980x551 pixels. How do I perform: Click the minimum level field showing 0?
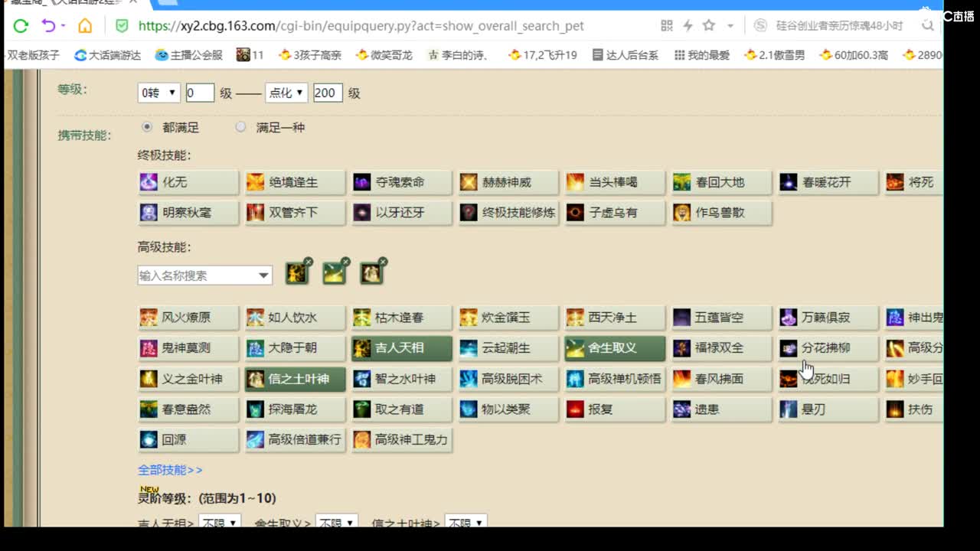click(x=200, y=93)
